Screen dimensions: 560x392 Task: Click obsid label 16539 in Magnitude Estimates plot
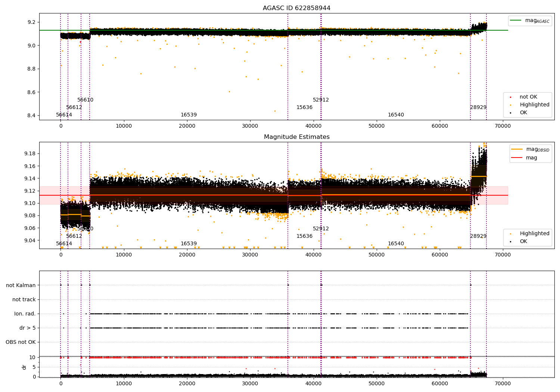click(189, 244)
